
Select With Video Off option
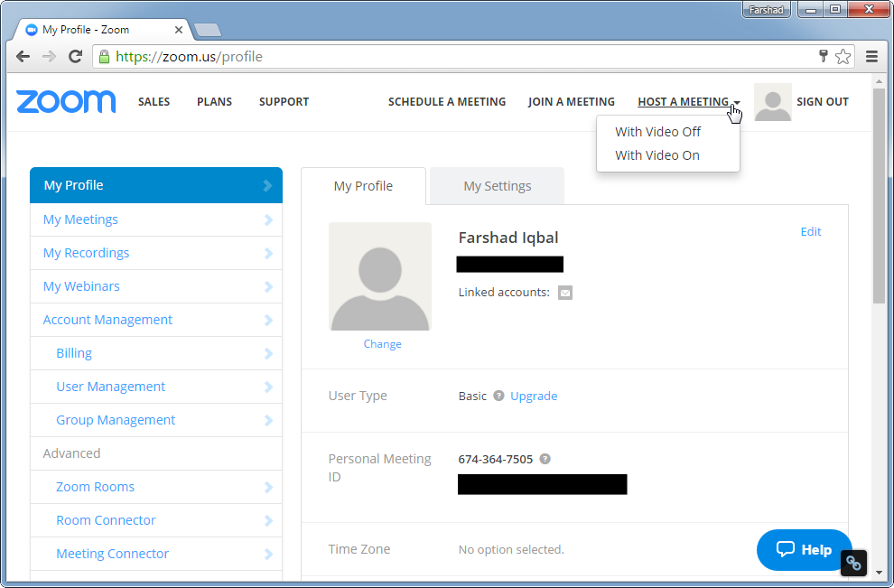(657, 132)
